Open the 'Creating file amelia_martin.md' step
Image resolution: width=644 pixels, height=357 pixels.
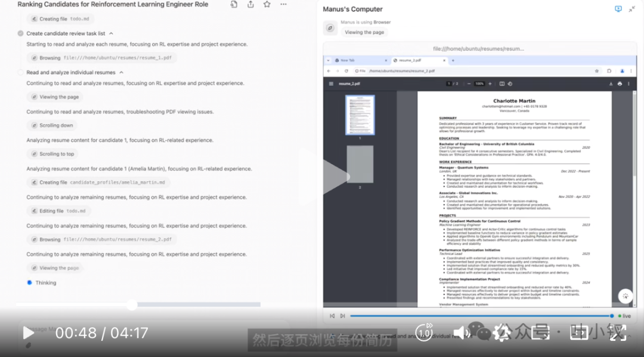click(x=98, y=182)
